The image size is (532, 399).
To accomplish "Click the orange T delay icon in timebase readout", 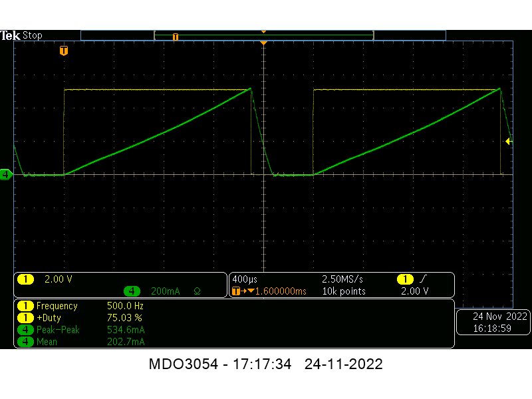I will pos(237,291).
